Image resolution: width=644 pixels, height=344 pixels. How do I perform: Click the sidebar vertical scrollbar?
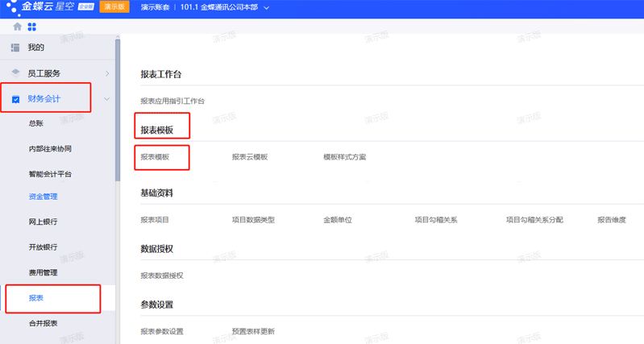point(118,110)
